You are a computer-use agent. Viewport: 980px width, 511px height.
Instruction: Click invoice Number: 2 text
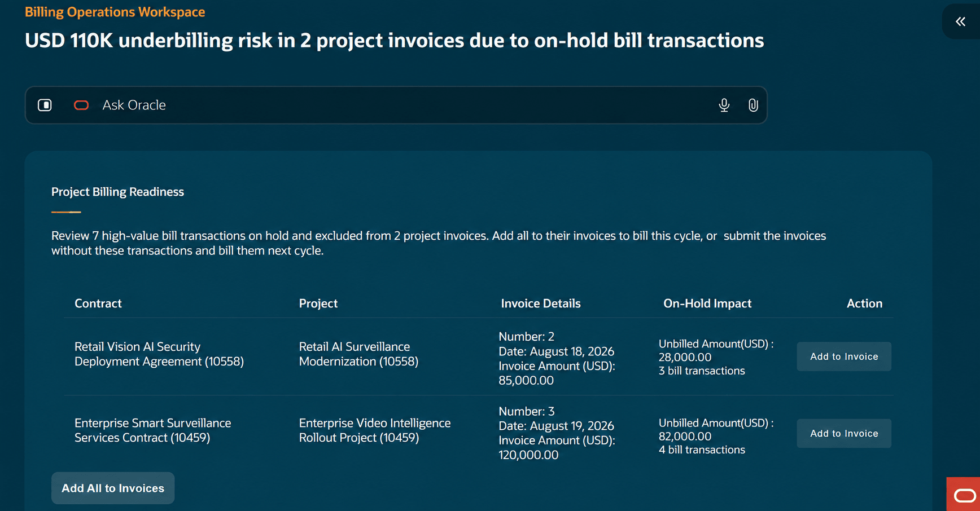click(x=526, y=337)
